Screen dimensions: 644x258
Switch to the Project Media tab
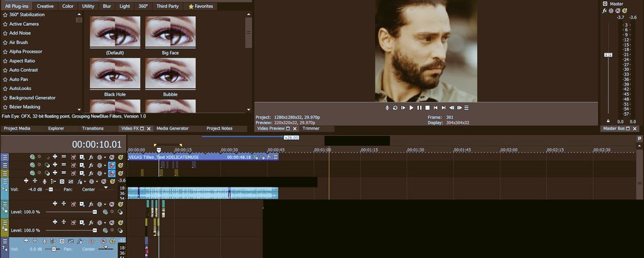click(x=17, y=128)
